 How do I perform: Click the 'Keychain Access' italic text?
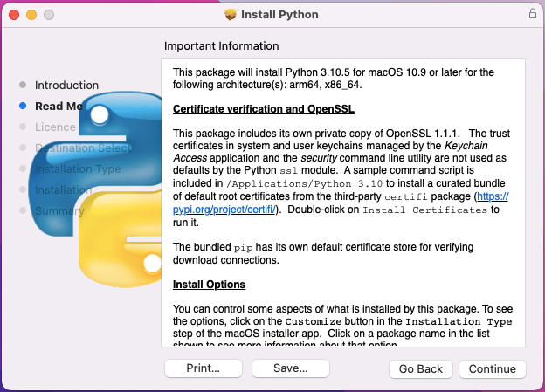[330, 152]
